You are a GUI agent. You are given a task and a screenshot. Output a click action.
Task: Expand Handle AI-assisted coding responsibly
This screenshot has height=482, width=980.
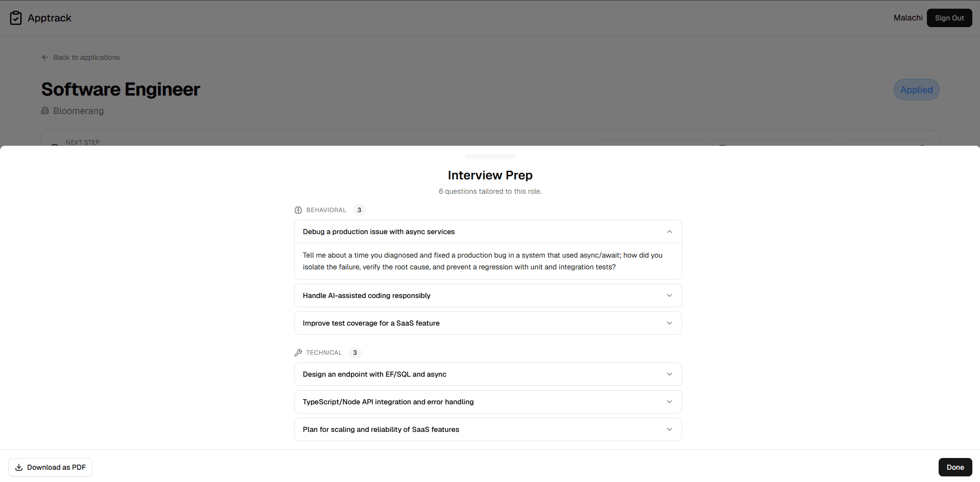(488, 295)
